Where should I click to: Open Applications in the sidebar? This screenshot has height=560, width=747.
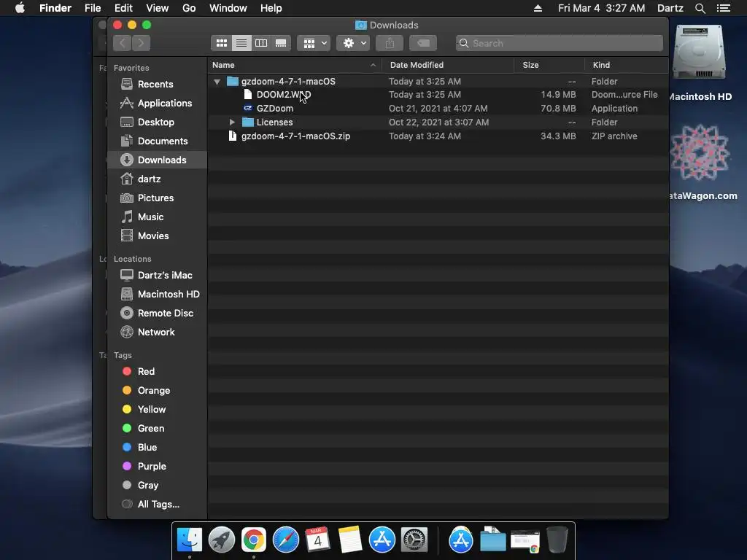(158, 104)
